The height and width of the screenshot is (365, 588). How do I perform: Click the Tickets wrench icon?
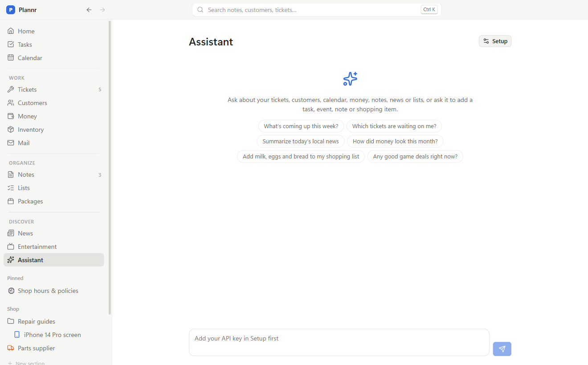[x=11, y=89]
